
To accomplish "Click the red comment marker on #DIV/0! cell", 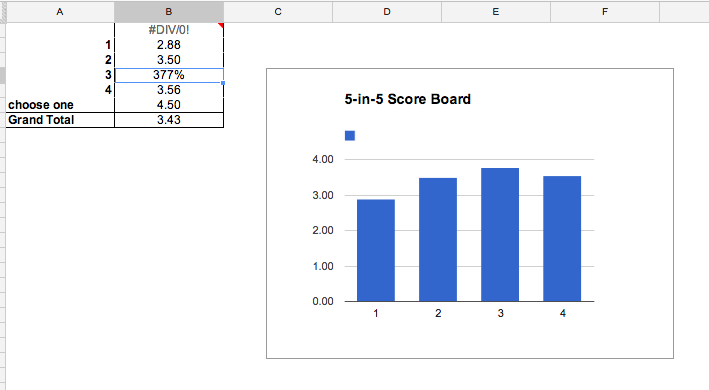I will pos(221,26).
